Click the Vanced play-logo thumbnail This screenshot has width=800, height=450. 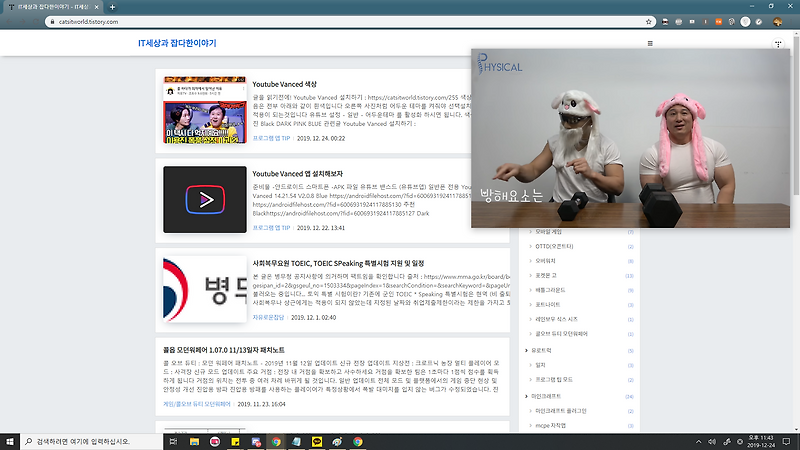[x=205, y=199]
